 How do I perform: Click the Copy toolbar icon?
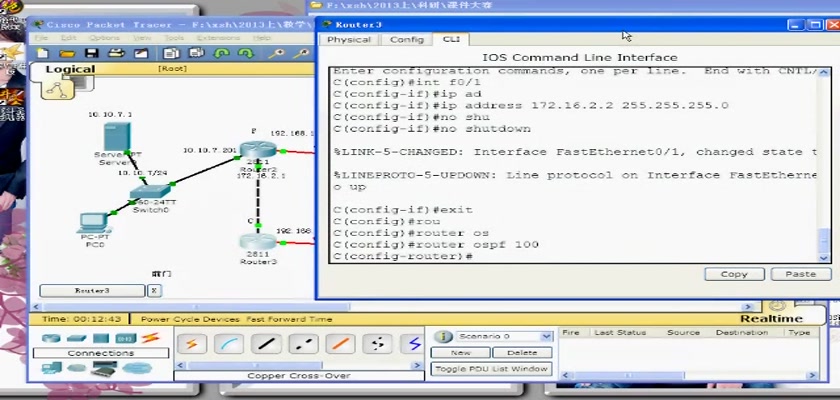tap(171, 53)
